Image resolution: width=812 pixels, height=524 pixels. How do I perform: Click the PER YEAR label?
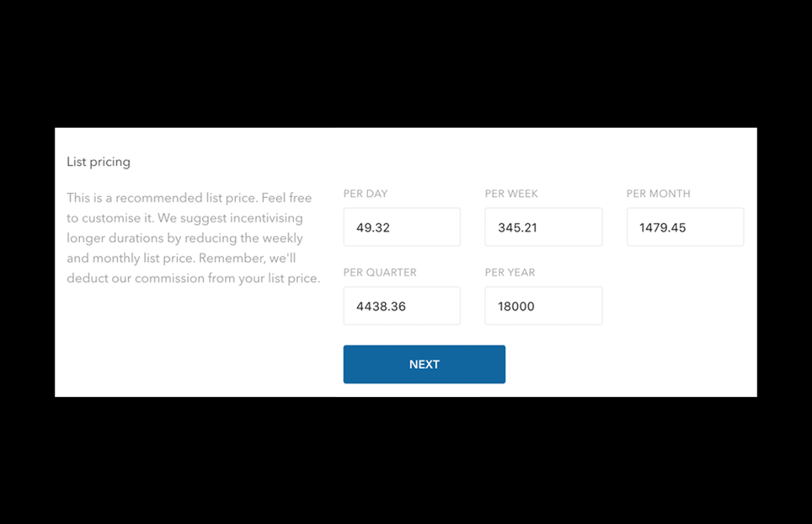[x=510, y=272]
